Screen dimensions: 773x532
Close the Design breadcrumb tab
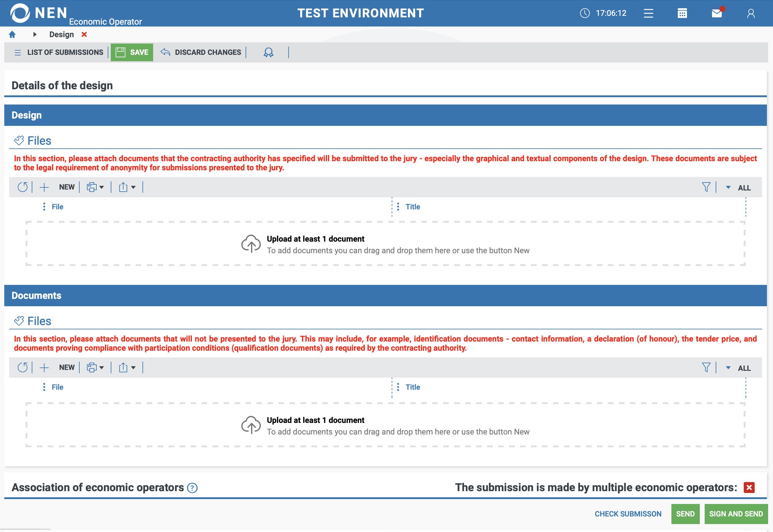click(x=84, y=35)
